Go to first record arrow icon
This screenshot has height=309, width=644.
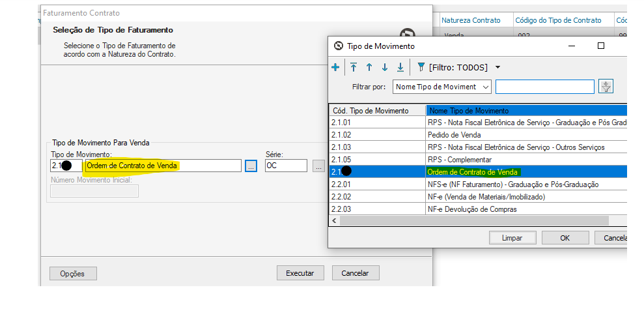[354, 67]
